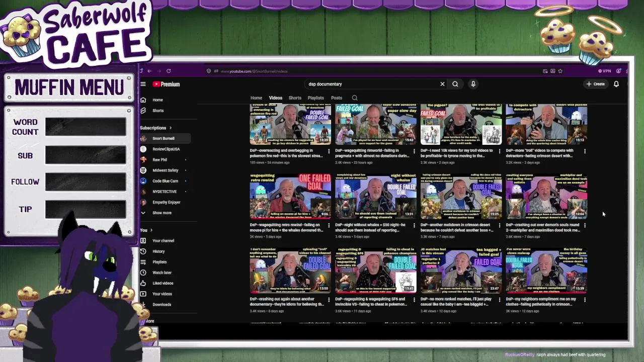The height and width of the screenshot is (362, 644).
Task: Open the three-dot menu for demon's souls round 2 video
Action: [x=585, y=225]
